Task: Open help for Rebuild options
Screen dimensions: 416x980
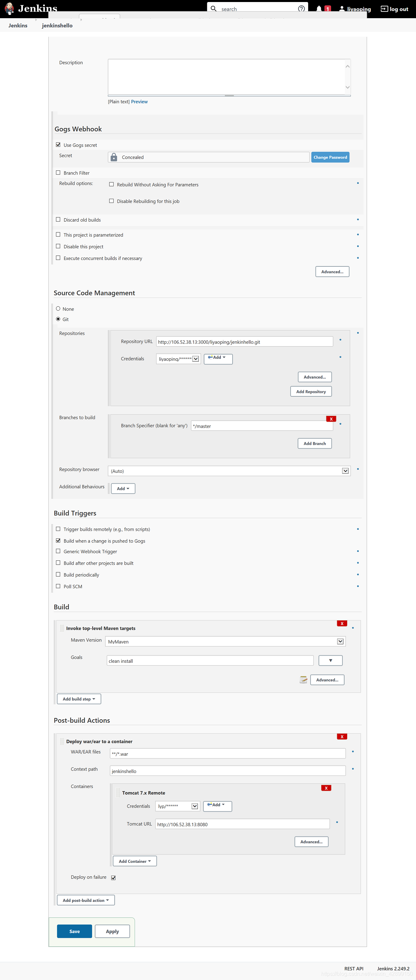Action: click(358, 183)
